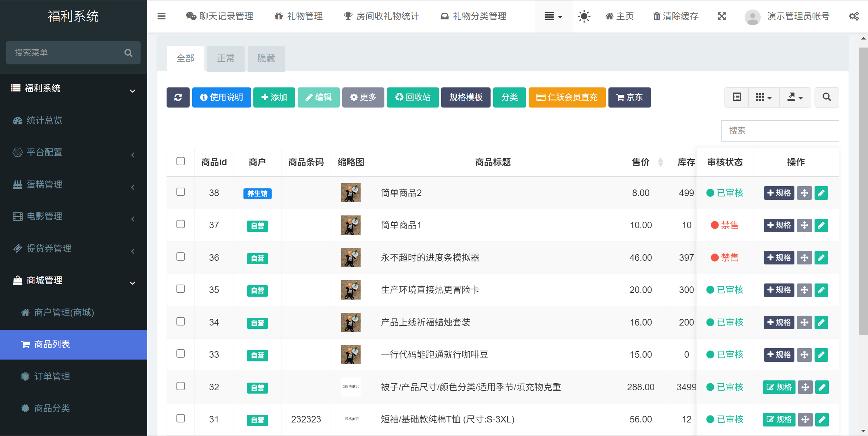Expand the 蛋糕管理 sidebar menu
Viewport: 868px width, 436px height.
pyautogui.click(x=74, y=185)
